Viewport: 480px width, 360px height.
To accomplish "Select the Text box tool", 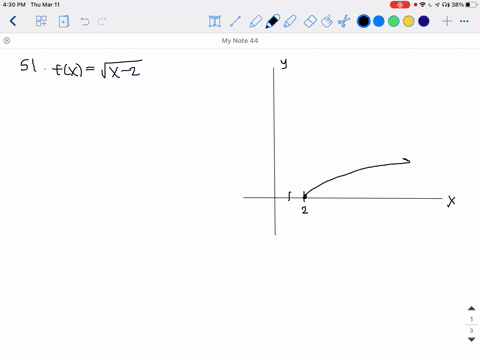I will [x=215, y=21].
